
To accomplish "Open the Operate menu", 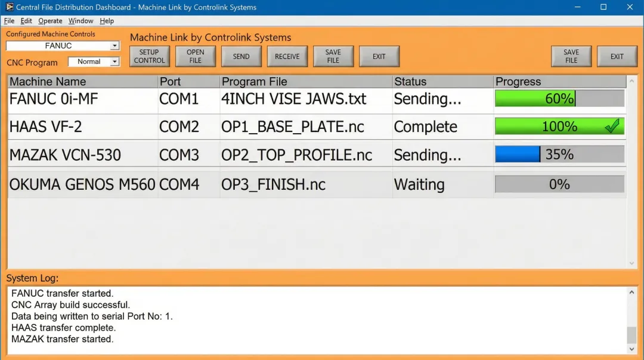I will 50,20.
